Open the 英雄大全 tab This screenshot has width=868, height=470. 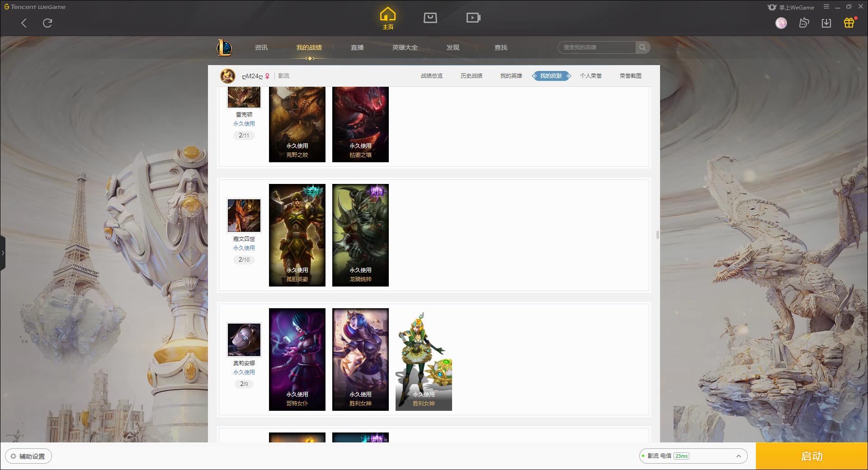(x=405, y=47)
